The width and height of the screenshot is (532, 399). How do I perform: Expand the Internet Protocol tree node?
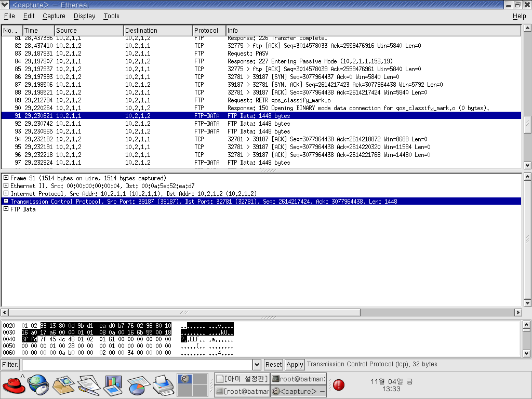point(6,193)
